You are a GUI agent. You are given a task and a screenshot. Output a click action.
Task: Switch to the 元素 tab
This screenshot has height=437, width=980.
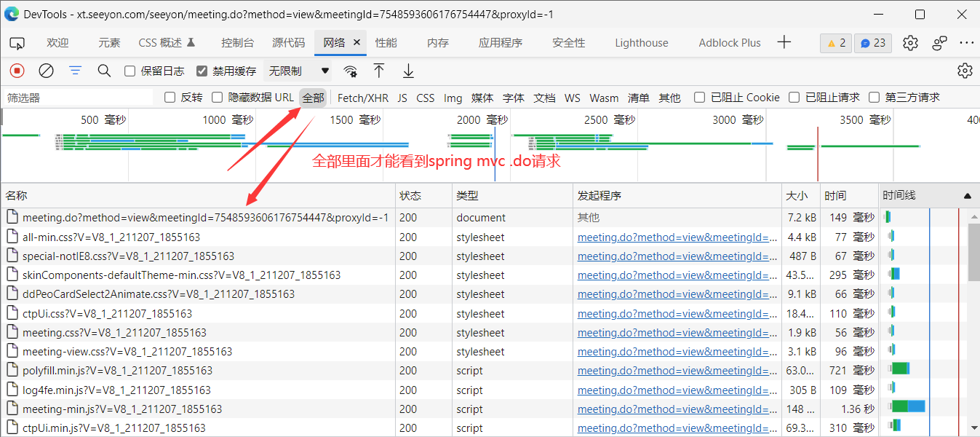tap(109, 43)
